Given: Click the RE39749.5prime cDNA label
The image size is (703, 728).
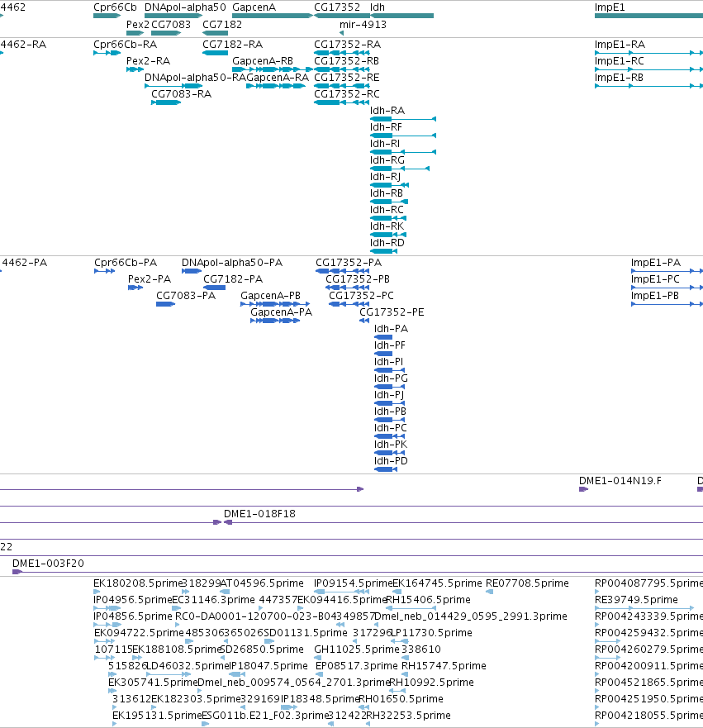Looking at the screenshot, I should (x=636, y=600).
